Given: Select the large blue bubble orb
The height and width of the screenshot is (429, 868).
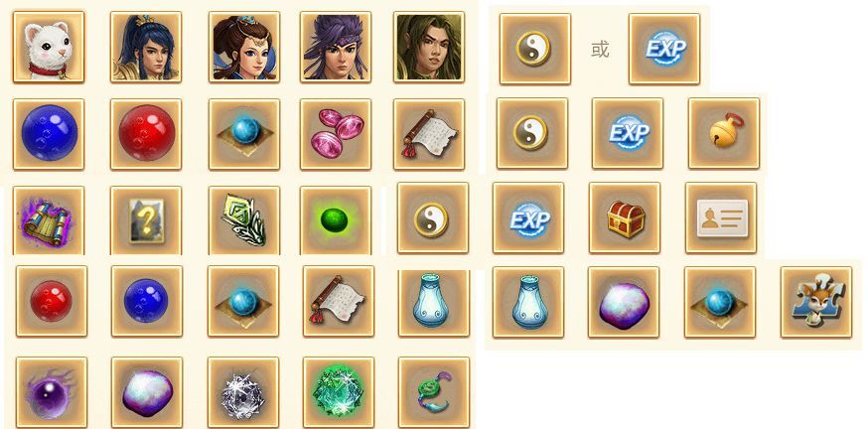Looking at the screenshot, I should point(49,134).
